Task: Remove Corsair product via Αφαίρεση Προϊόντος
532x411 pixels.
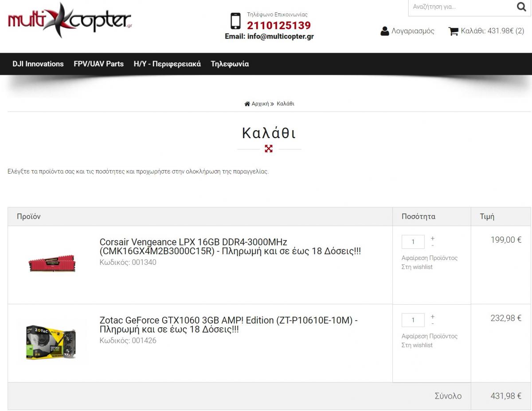Action: pyautogui.click(x=430, y=258)
